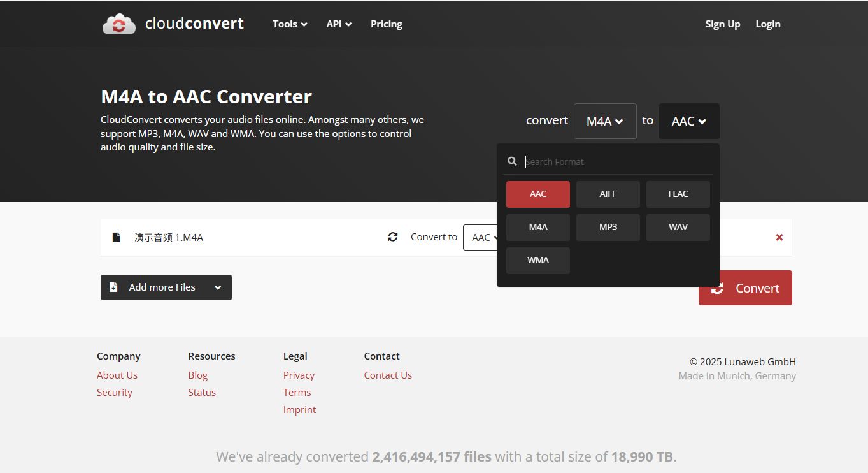The image size is (868, 473).
Task: Click the refresh arrows icon beside Convert to
Action: [393, 237]
